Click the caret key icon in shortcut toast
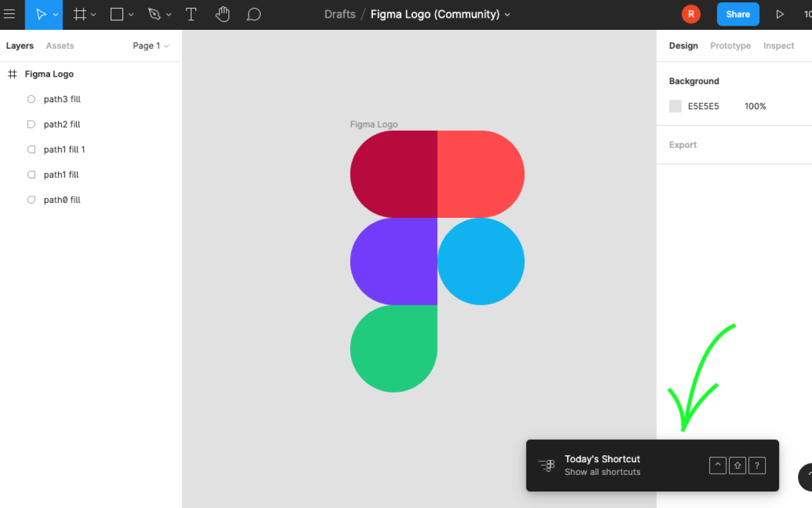This screenshot has width=812, height=508. 717,465
